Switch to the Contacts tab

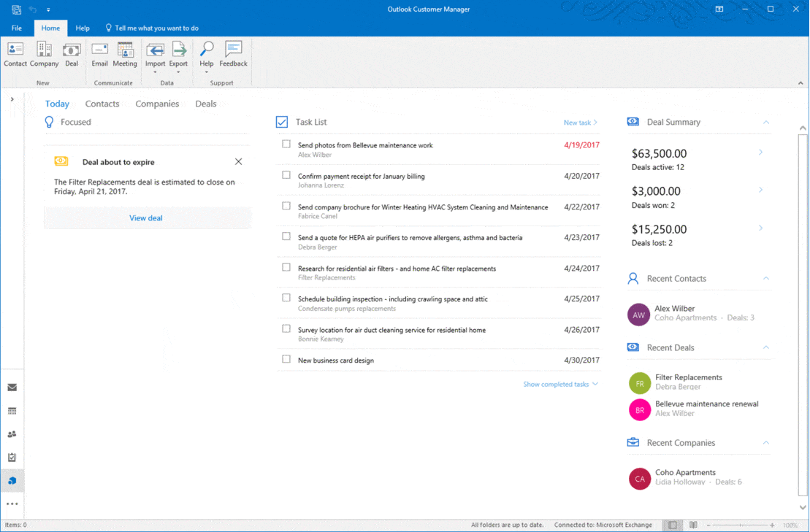[x=102, y=104]
